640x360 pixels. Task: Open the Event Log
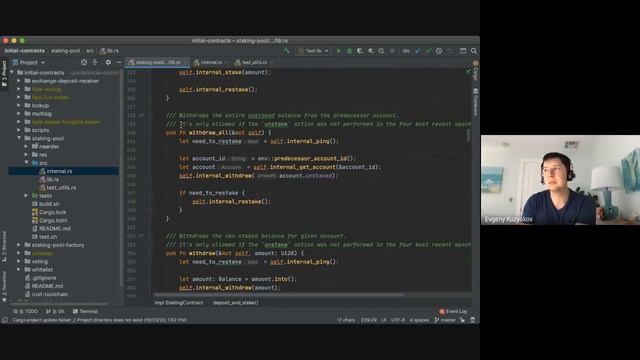click(x=453, y=311)
